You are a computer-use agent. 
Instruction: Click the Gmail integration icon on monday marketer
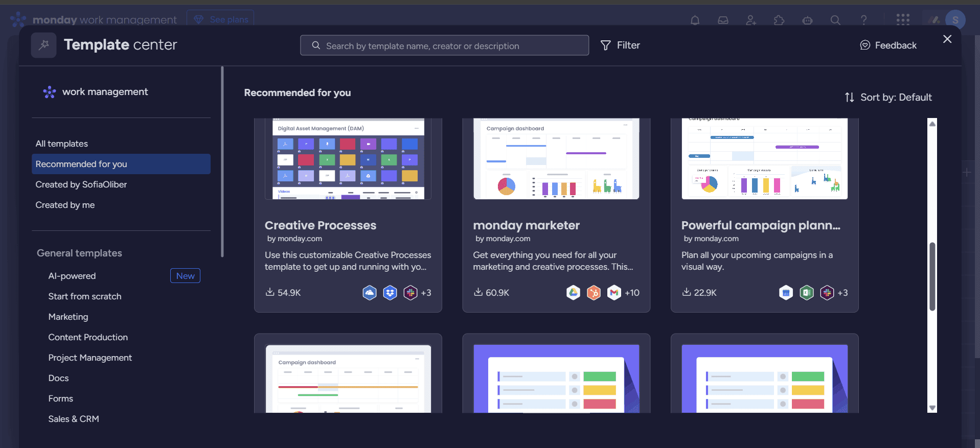click(614, 293)
